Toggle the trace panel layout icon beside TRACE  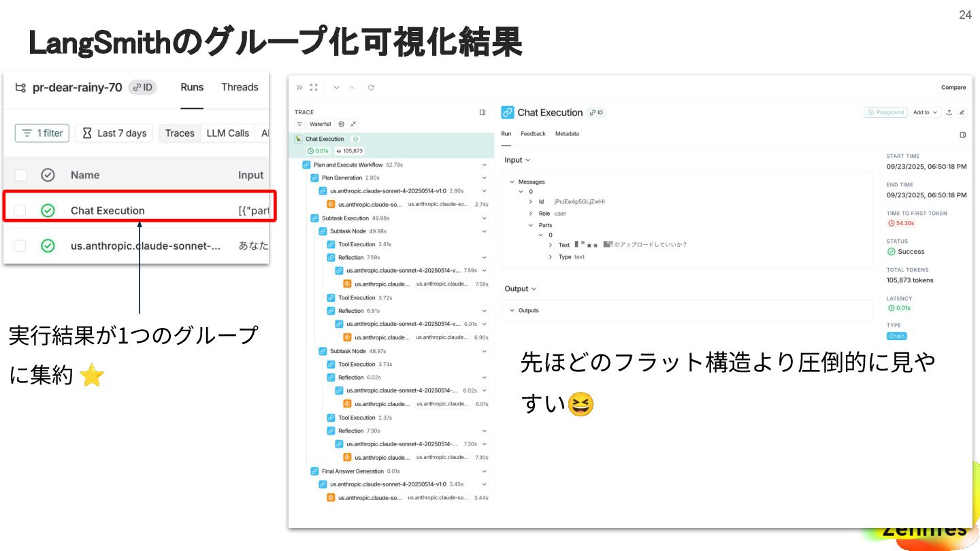coord(483,112)
